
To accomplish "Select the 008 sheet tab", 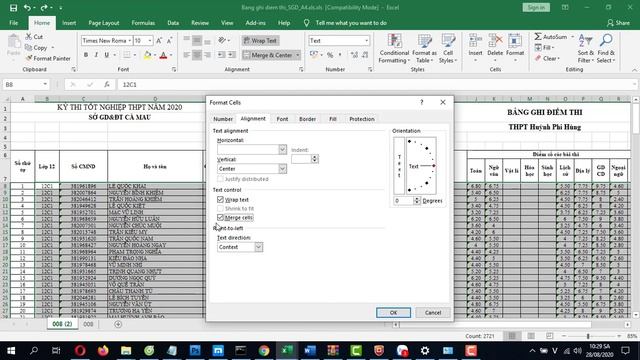I will coord(88,324).
